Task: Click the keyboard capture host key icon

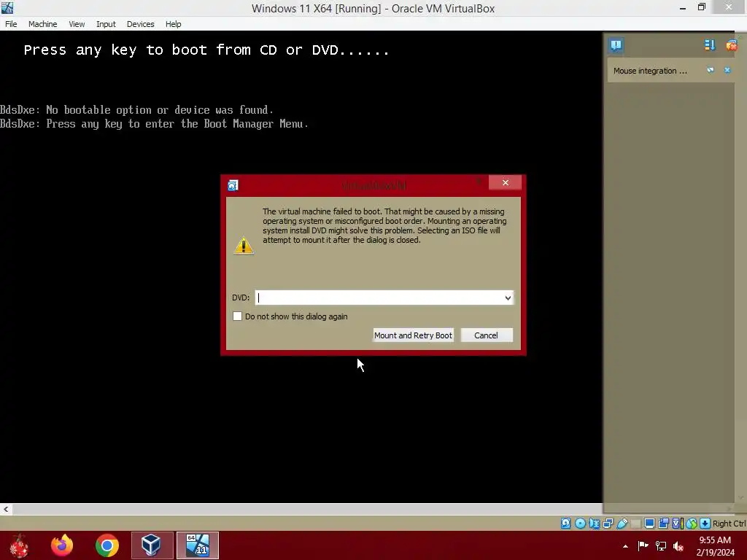Action: point(705,524)
